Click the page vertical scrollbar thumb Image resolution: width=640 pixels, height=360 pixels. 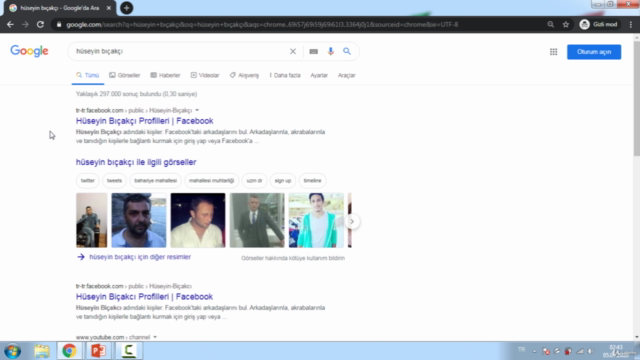(x=637, y=98)
